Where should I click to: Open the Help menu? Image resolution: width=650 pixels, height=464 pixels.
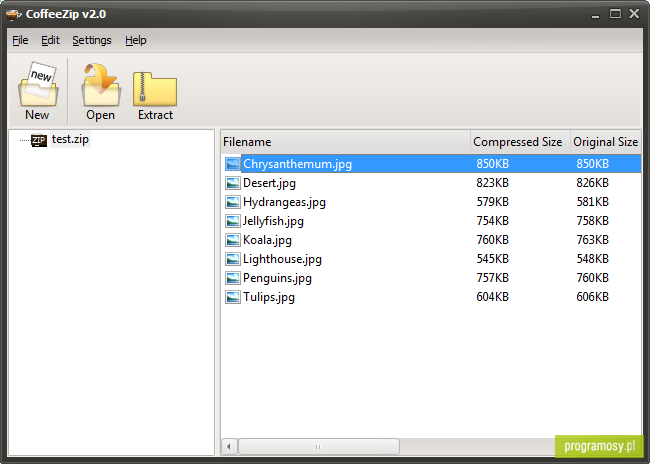[x=136, y=40]
